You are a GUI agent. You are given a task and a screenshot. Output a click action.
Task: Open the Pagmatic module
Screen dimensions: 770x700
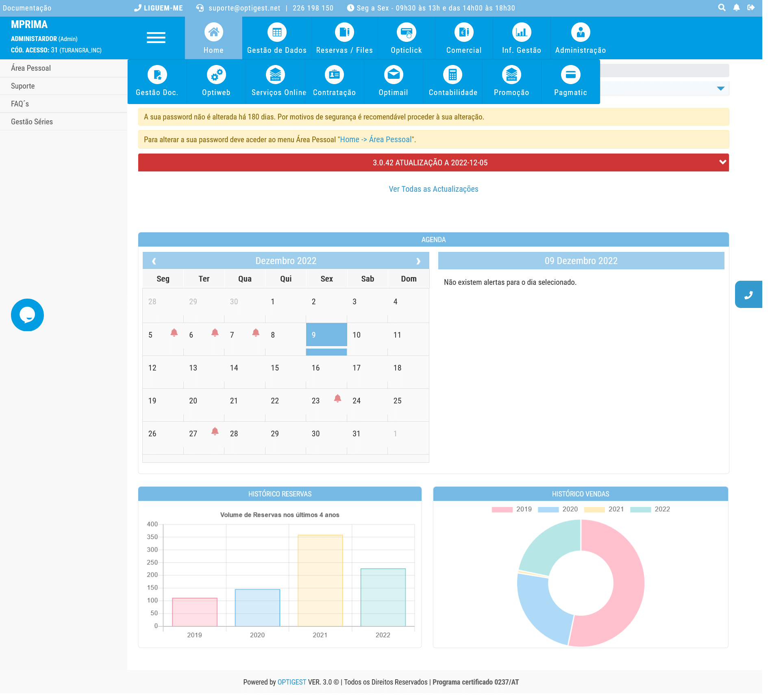point(570,81)
